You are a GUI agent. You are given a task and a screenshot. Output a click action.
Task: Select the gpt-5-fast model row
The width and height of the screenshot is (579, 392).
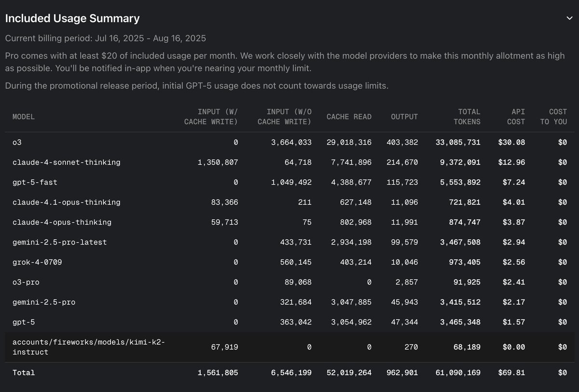[x=35, y=182]
